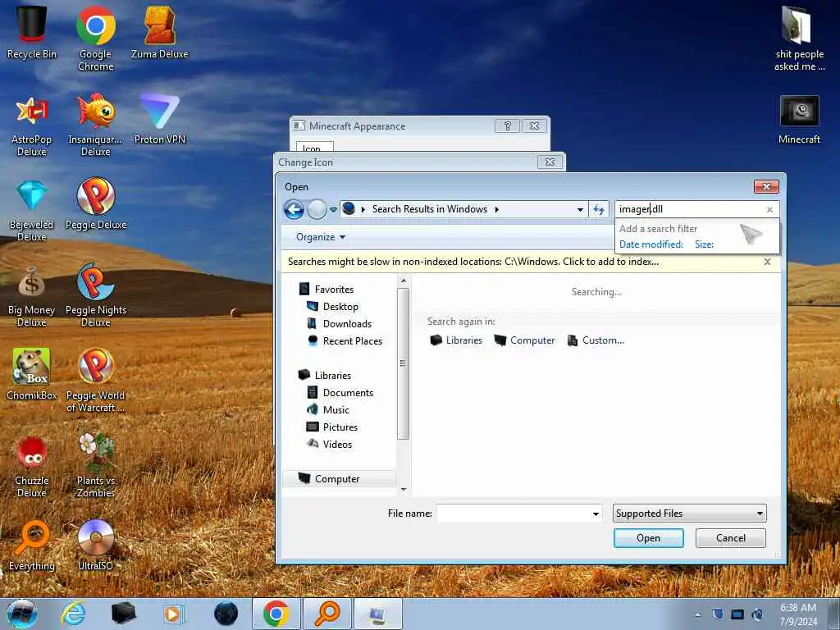Screen dimensions: 840x630
Task: Click the refresh icon beside the address bar
Action: [x=599, y=209]
